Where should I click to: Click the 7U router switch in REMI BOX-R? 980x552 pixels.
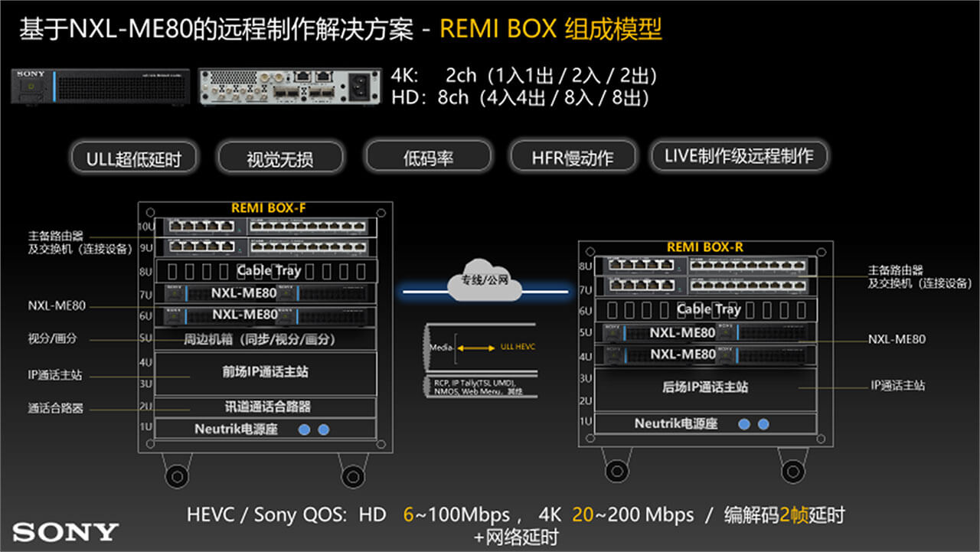(x=707, y=286)
